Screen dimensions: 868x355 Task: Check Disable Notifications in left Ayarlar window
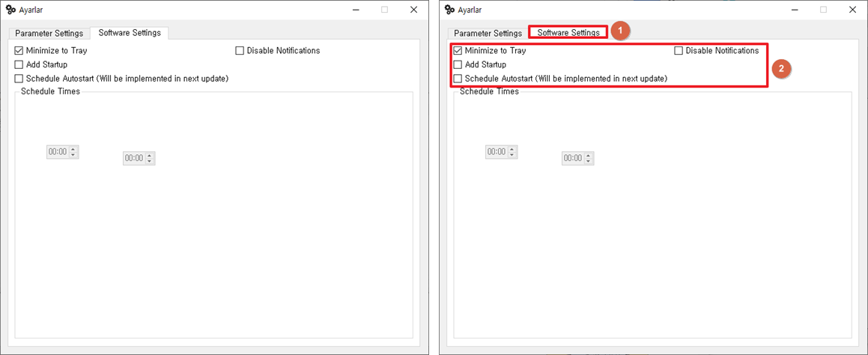(240, 50)
